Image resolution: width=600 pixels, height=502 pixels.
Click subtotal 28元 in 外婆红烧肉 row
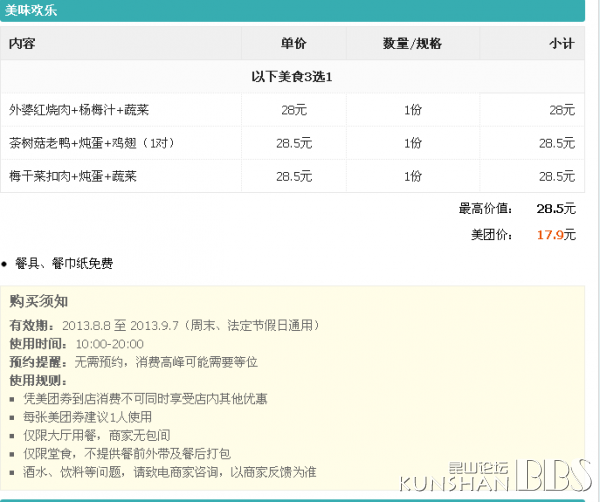point(562,110)
